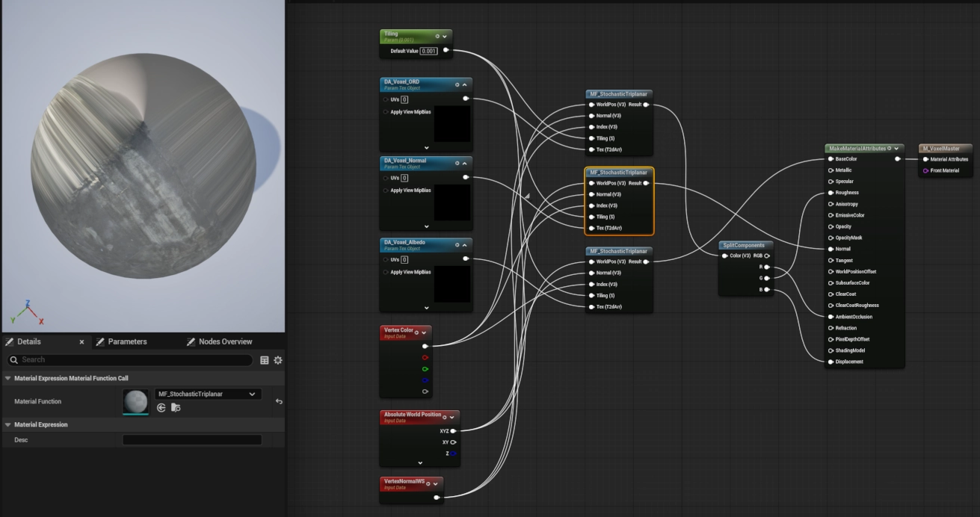Reset Material Function to default value
The width and height of the screenshot is (980, 517).
[x=279, y=401]
